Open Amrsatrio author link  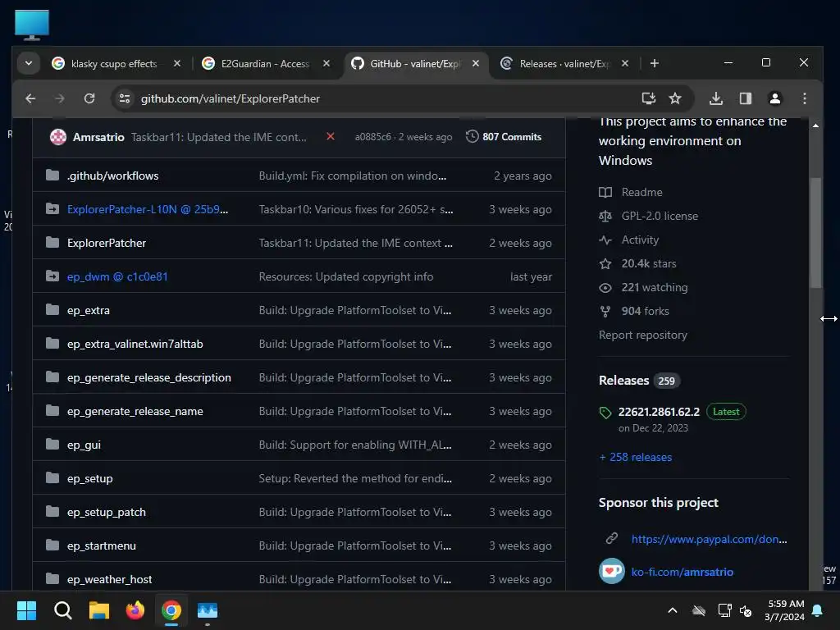[98, 137]
